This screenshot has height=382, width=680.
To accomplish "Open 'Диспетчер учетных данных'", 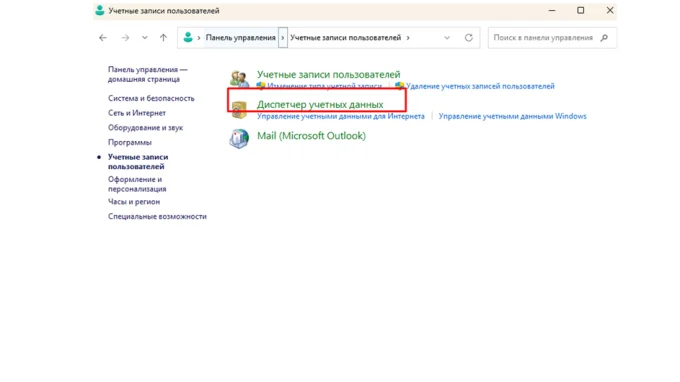I will 320,104.
